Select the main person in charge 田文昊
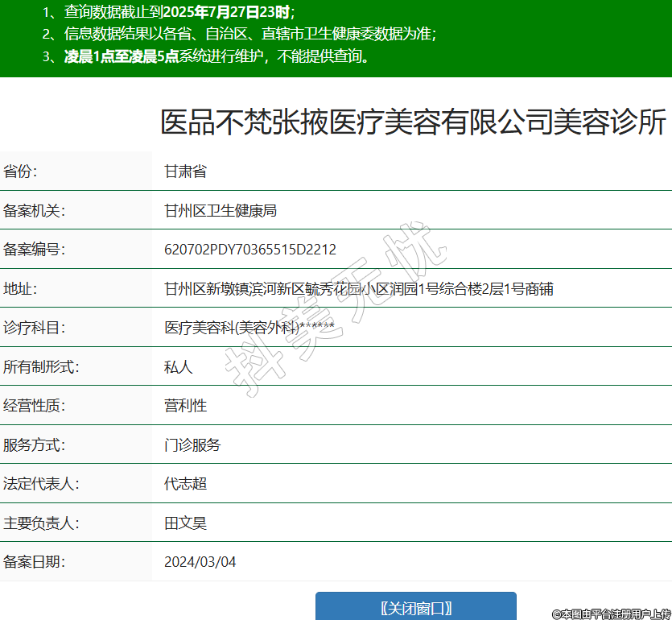 [x=185, y=523]
